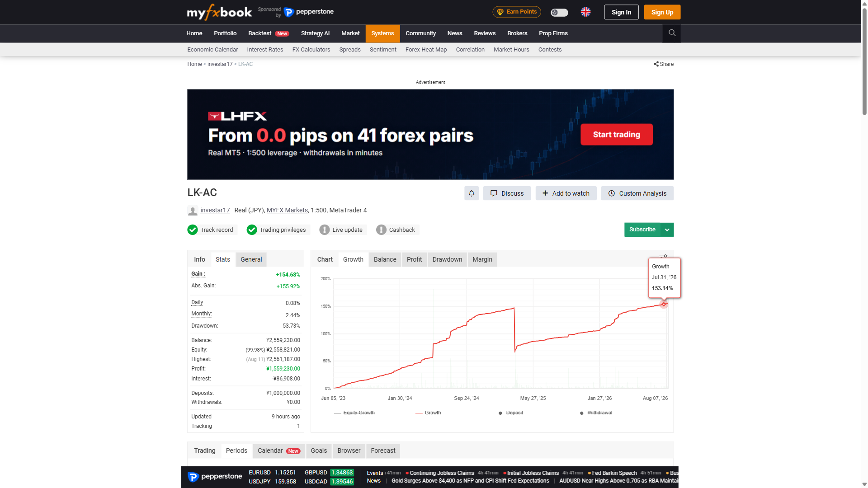The height and width of the screenshot is (488, 868).
Task: Open the Interest Rates link
Action: (265, 50)
